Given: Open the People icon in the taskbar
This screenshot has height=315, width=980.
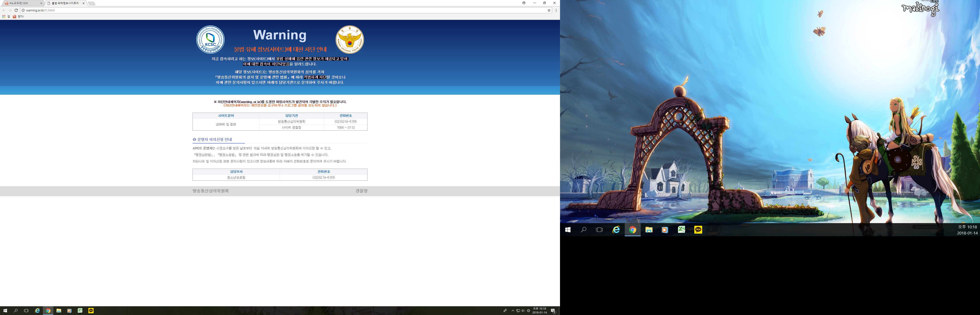Looking at the screenshot, I should coord(505,311).
